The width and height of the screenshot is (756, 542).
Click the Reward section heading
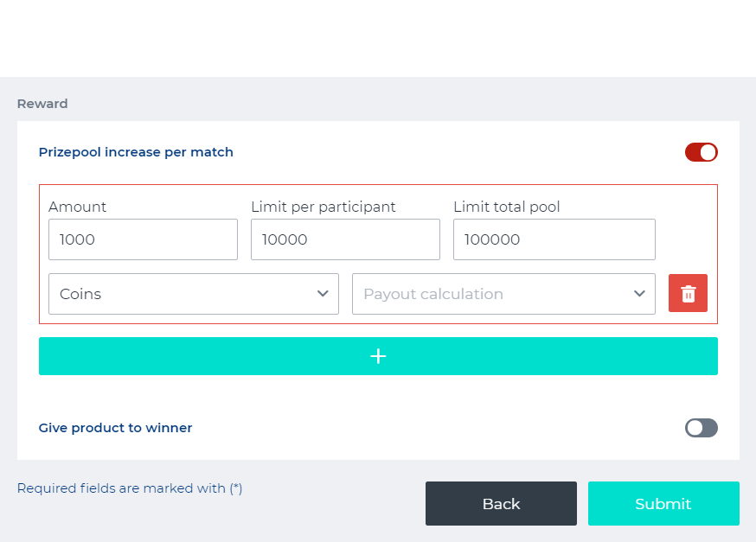(42, 104)
